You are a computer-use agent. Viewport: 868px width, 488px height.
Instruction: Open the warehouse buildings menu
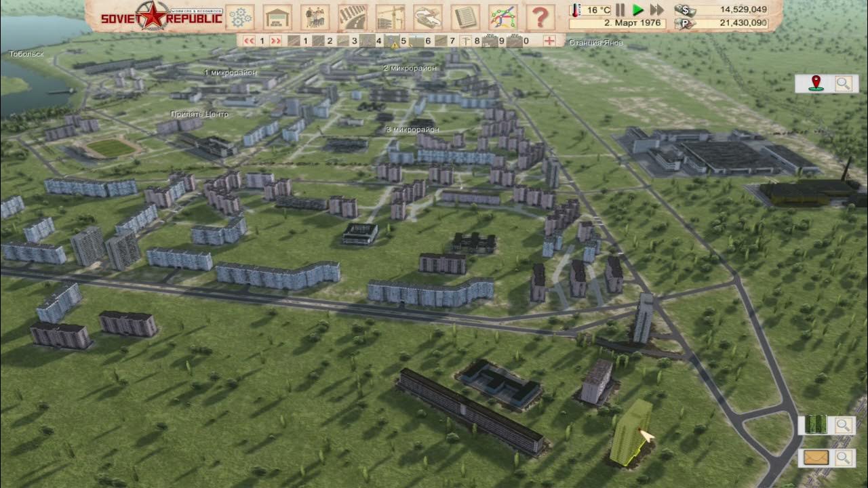click(277, 17)
